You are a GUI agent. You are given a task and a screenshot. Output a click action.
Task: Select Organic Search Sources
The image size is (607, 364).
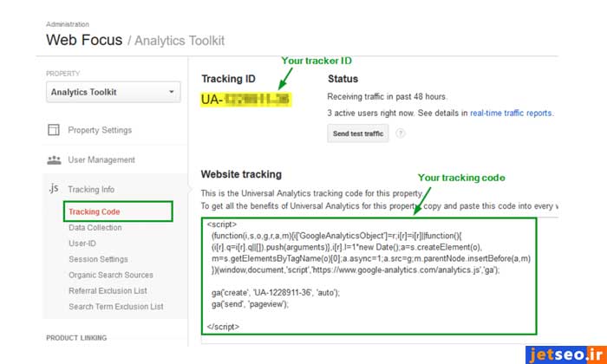tap(111, 275)
